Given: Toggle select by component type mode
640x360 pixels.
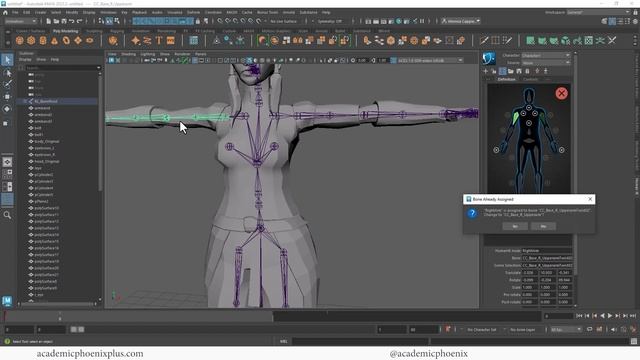Looking at the screenshot, I should pos(117,21).
